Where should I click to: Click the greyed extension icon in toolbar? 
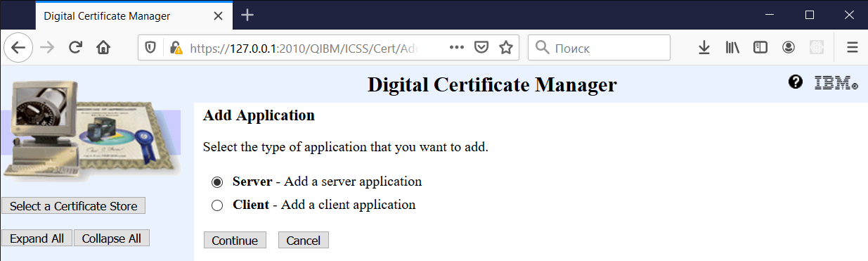coord(817,48)
